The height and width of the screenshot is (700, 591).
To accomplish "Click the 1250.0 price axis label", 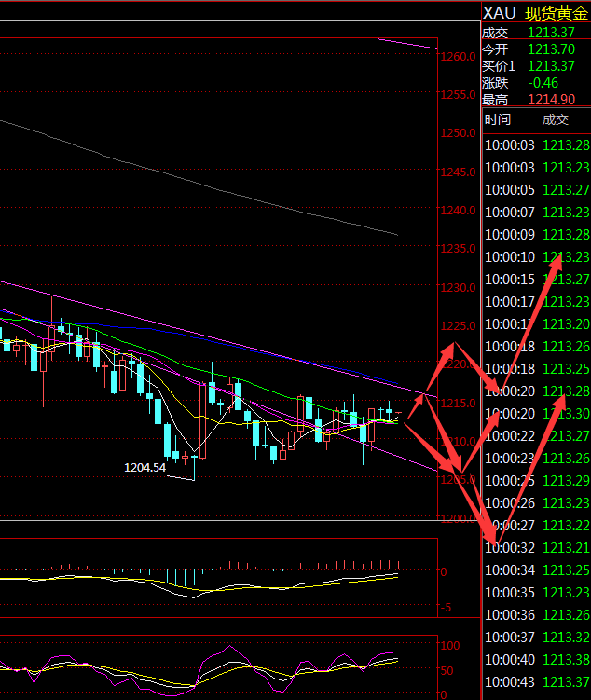I will point(458,133).
